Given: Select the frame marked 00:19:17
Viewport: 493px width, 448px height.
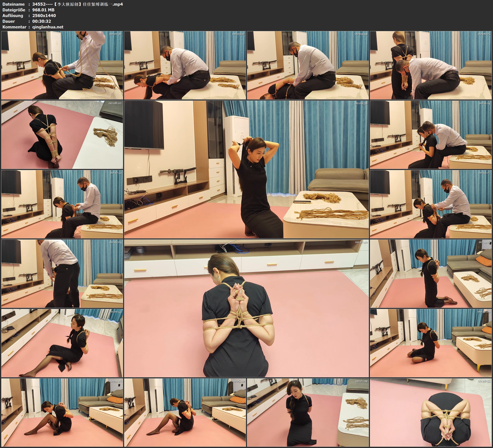Looking at the screenshot, I should click(431, 273).
